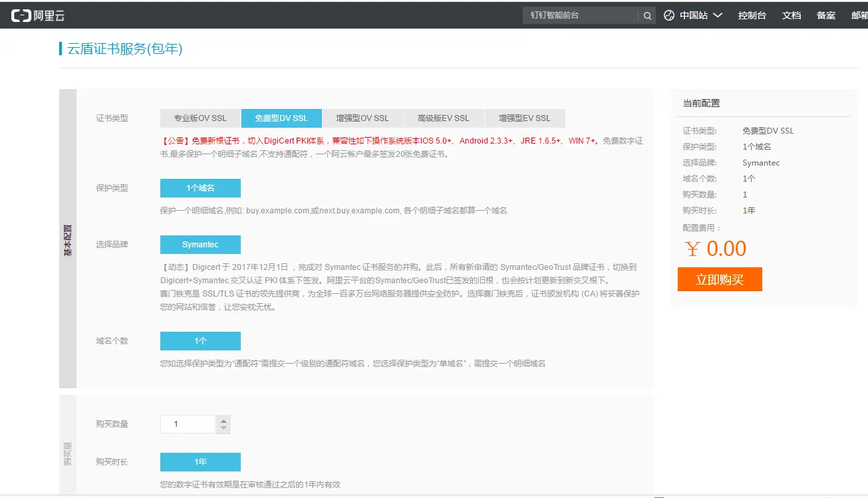Image resolution: width=868 pixels, height=498 pixels.
Task: Click the Symantec value in summary panel
Action: coord(761,163)
